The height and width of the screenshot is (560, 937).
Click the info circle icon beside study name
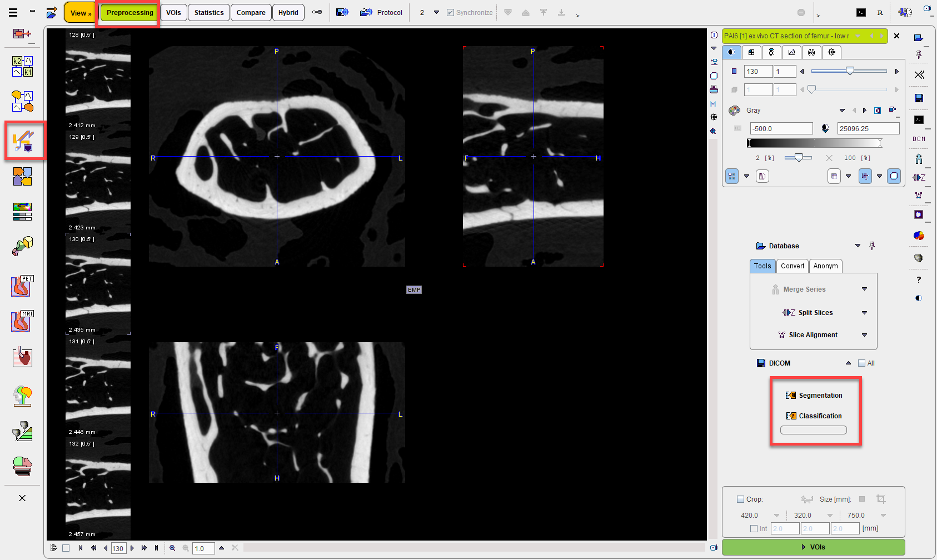pyautogui.click(x=714, y=35)
